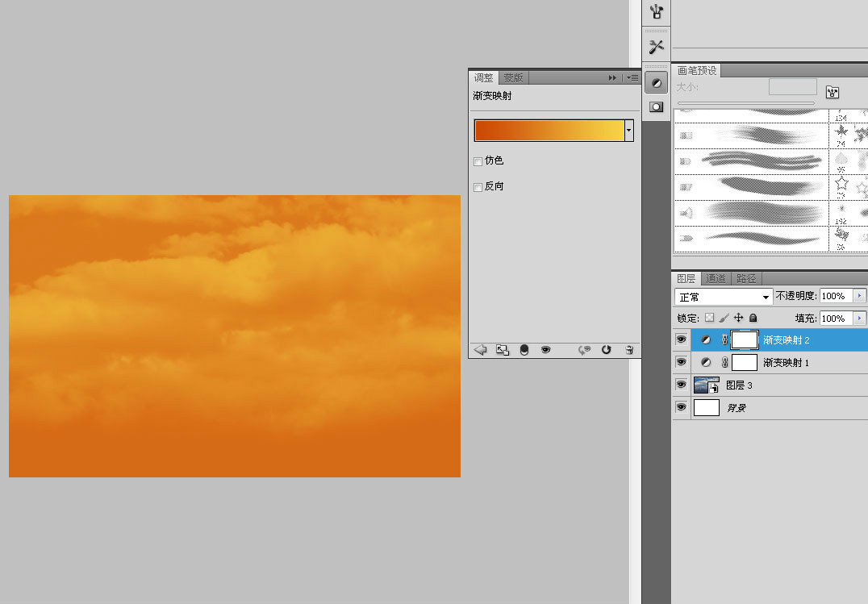Click the masks dock icon below adjustments
This screenshot has width=868, height=604.
click(656, 107)
